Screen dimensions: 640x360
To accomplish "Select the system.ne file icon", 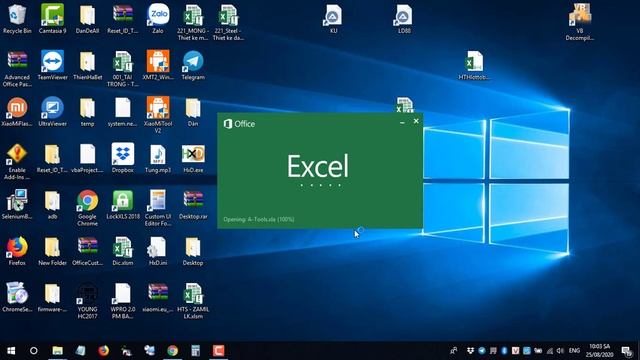I will [x=122, y=112].
